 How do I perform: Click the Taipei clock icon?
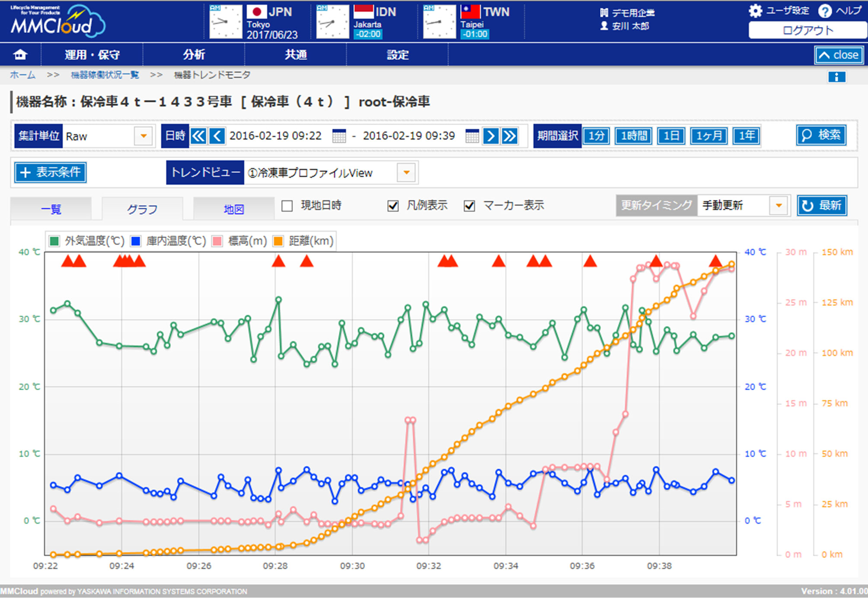click(x=439, y=22)
